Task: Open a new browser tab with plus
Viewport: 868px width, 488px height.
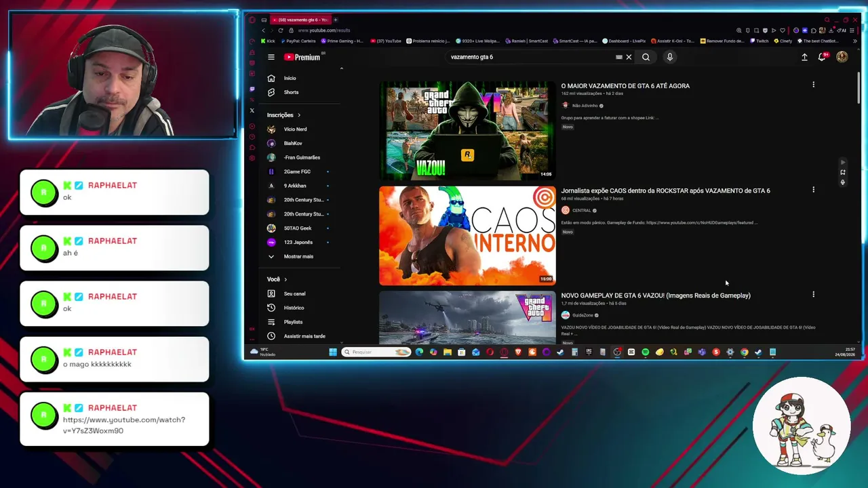Action: (335, 20)
